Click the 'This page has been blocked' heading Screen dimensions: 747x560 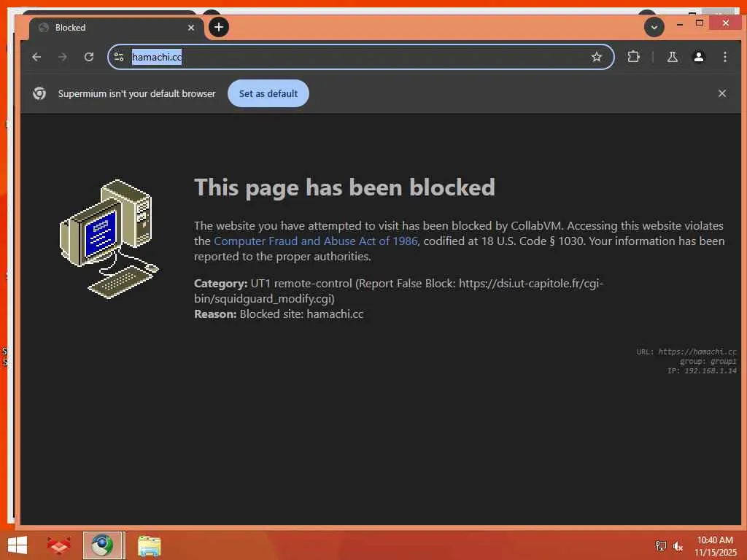(344, 187)
